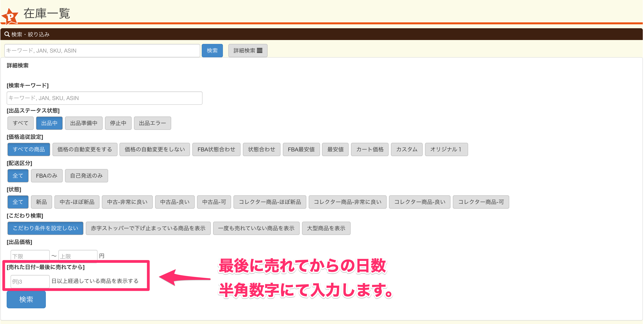Image resolution: width=644 pixels, height=324 pixels.
Task: Choose カート価格 price setting
Action: 370,149
